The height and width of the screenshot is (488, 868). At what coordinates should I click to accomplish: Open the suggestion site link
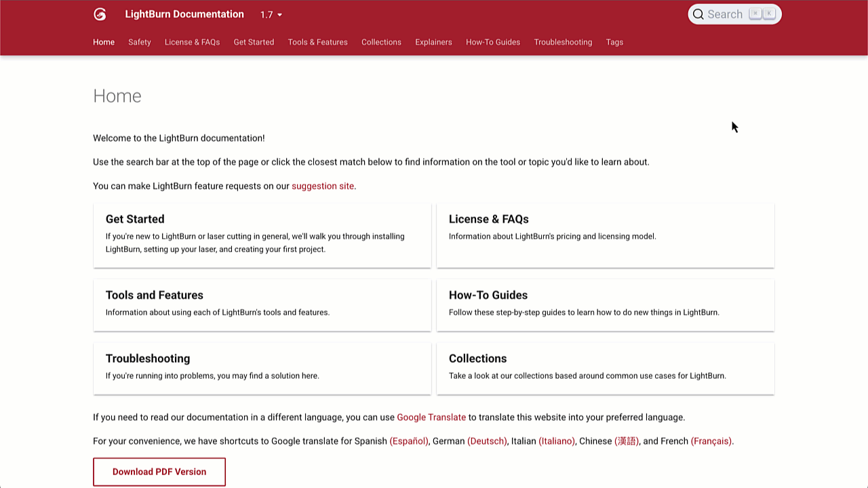tap(323, 186)
